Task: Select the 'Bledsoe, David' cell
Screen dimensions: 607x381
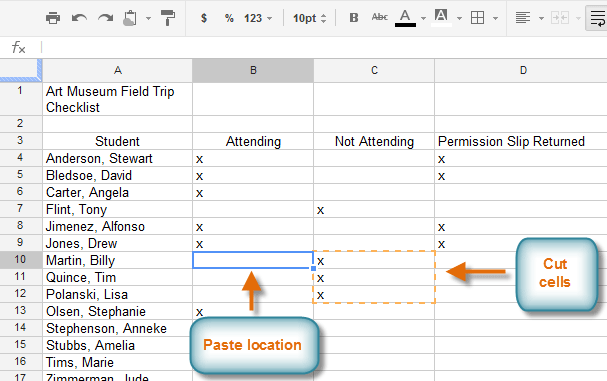Action: [117, 175]
